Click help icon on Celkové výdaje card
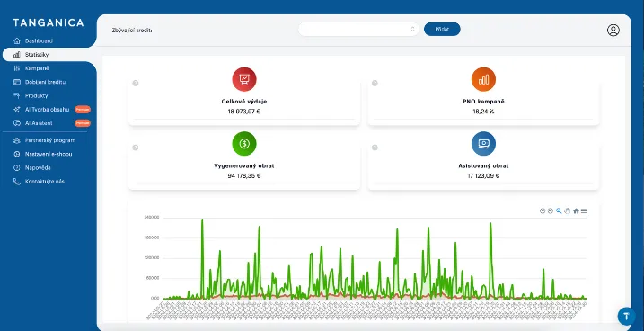The width and height of the screenshot is (644, 331). [x=136, y=83]
